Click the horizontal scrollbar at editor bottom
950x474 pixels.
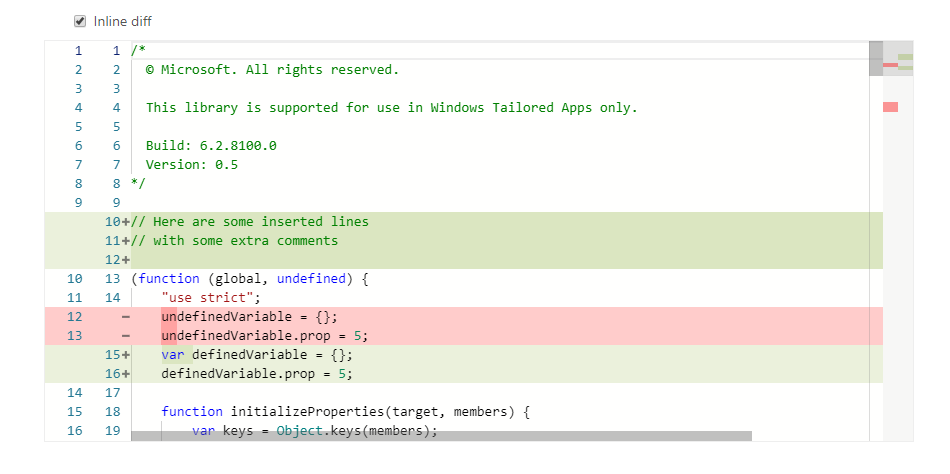(x=441, y=436)
